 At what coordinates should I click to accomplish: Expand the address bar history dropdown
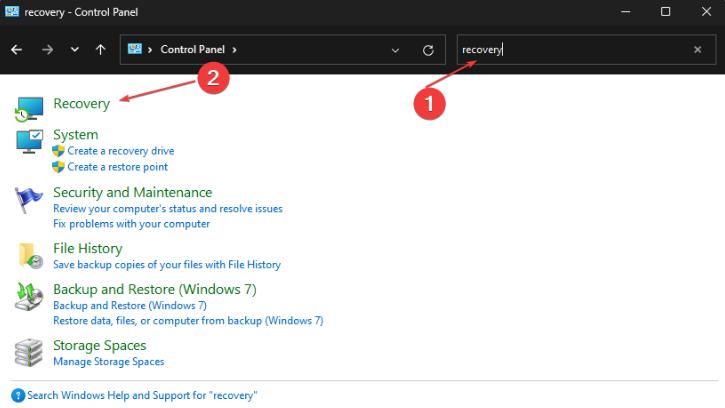[x=395, y=50]
